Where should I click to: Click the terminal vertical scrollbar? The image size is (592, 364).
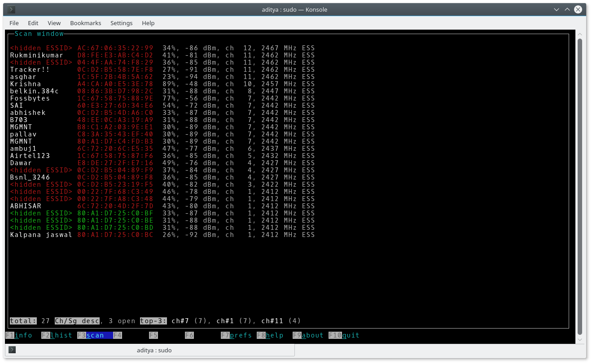tap(580, 186)
